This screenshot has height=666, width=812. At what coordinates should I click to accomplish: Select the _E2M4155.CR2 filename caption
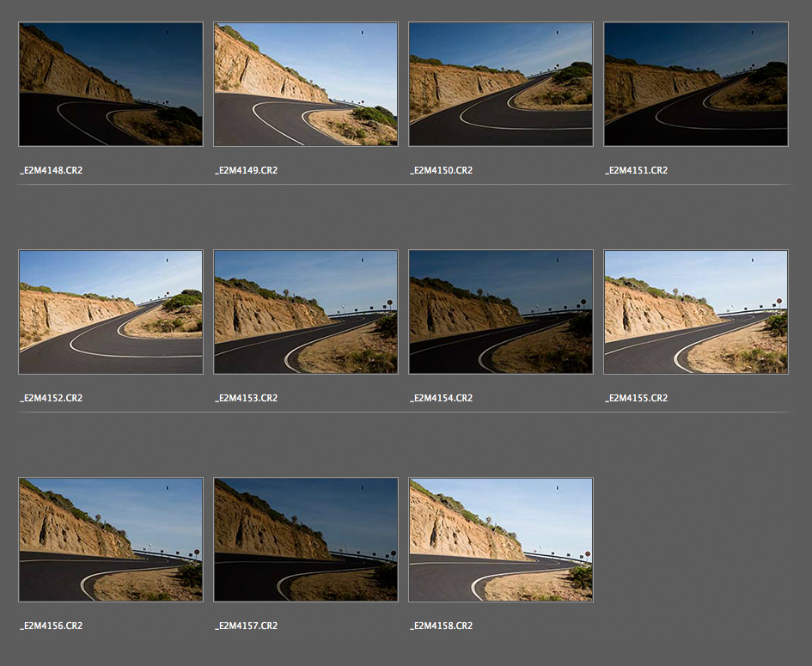637,399
